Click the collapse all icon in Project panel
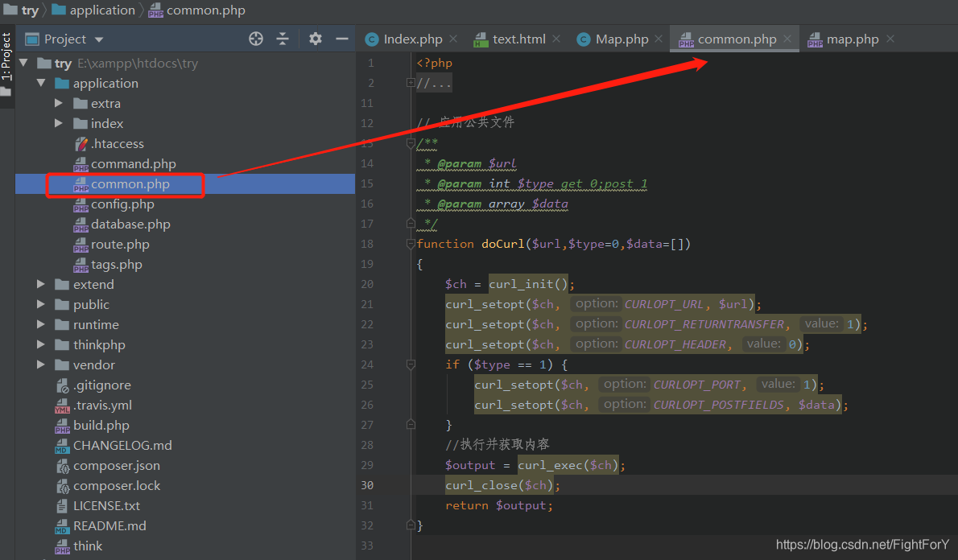This screenshot has height=560, width=958. (x=283, y=39)
